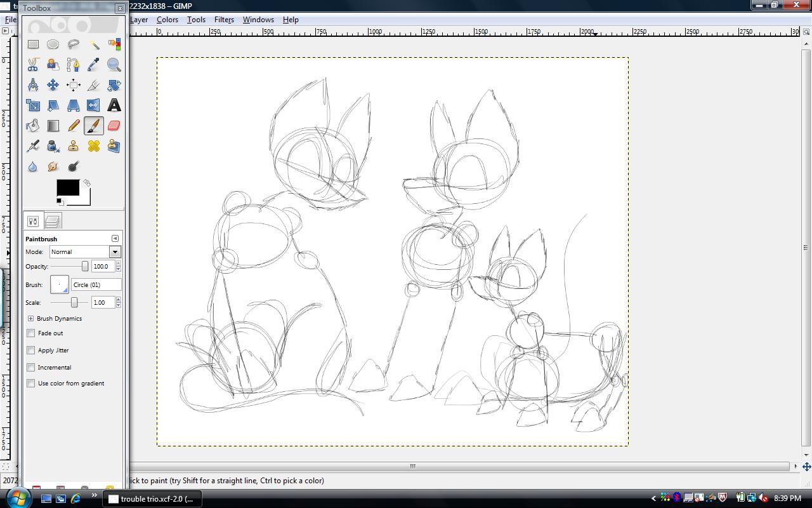Select the Flip tool
Viewport: 812px width, 508px height.
[x=94, y=105]
